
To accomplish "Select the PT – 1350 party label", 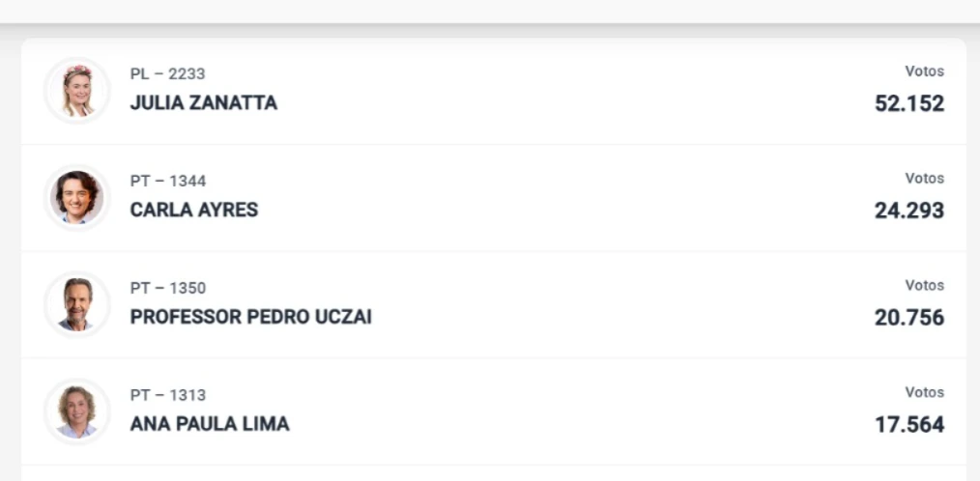I will (168, 288).
